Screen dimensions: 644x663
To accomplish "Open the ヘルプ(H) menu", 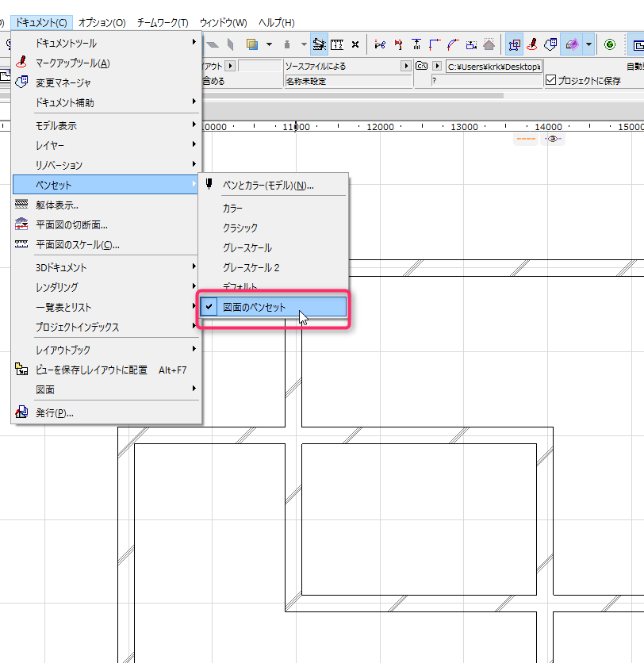I will click(277, 22).
